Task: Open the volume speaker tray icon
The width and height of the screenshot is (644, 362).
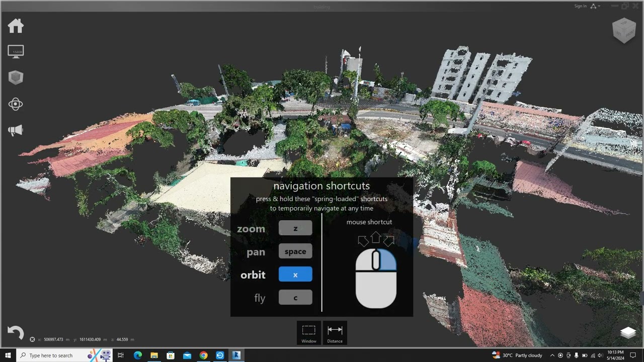Action: pos(600,355)
